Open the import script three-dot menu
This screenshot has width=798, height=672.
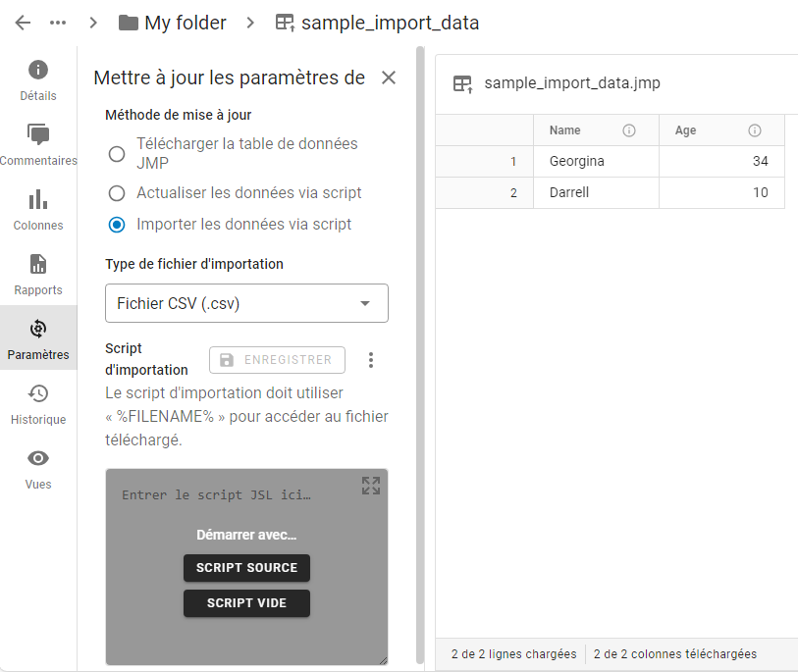coord(371,360)
